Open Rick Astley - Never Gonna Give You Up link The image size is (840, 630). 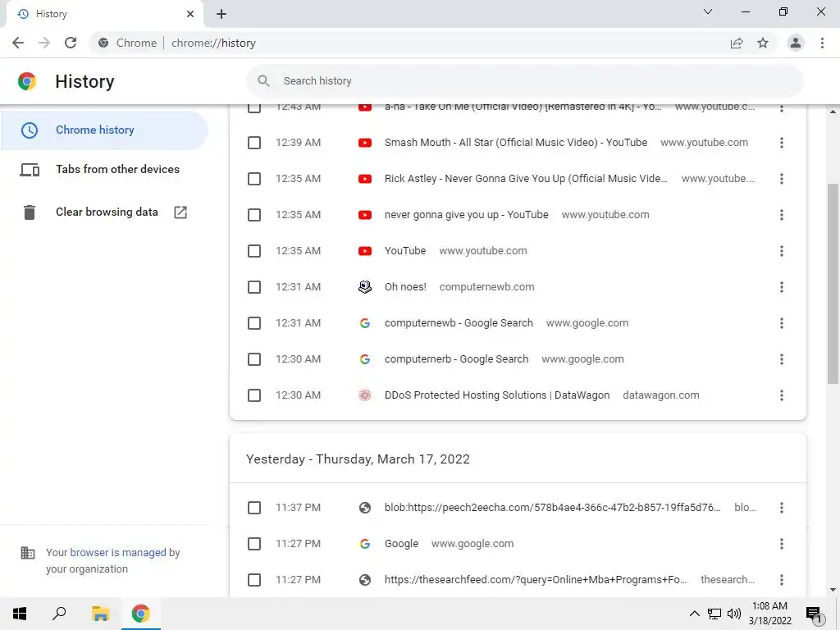(x=526, y=179)
